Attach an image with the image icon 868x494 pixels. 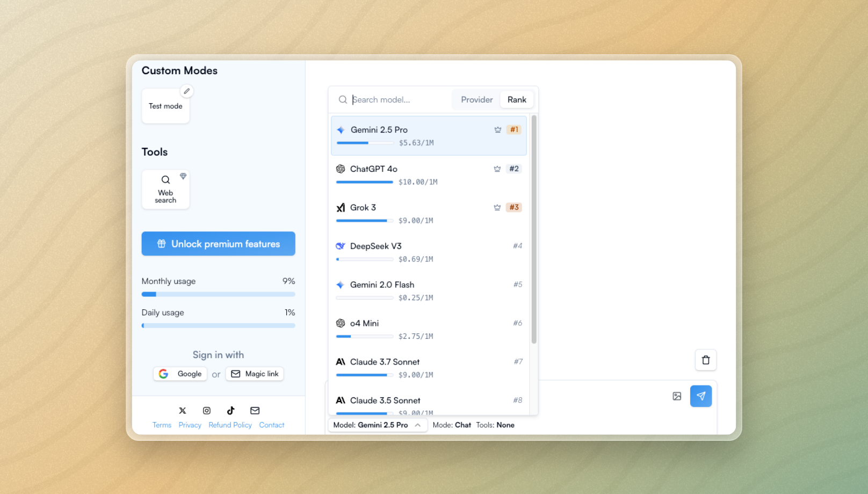[677, 396]
